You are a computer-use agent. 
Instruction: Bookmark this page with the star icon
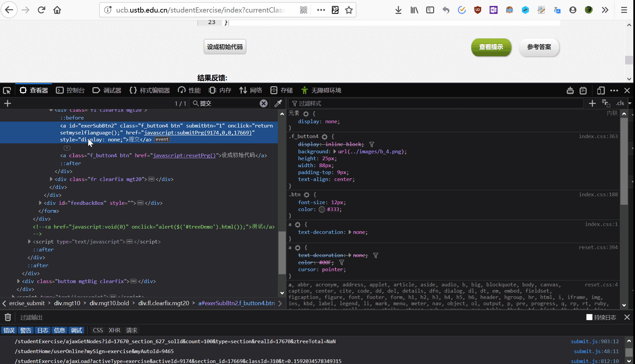349,10
